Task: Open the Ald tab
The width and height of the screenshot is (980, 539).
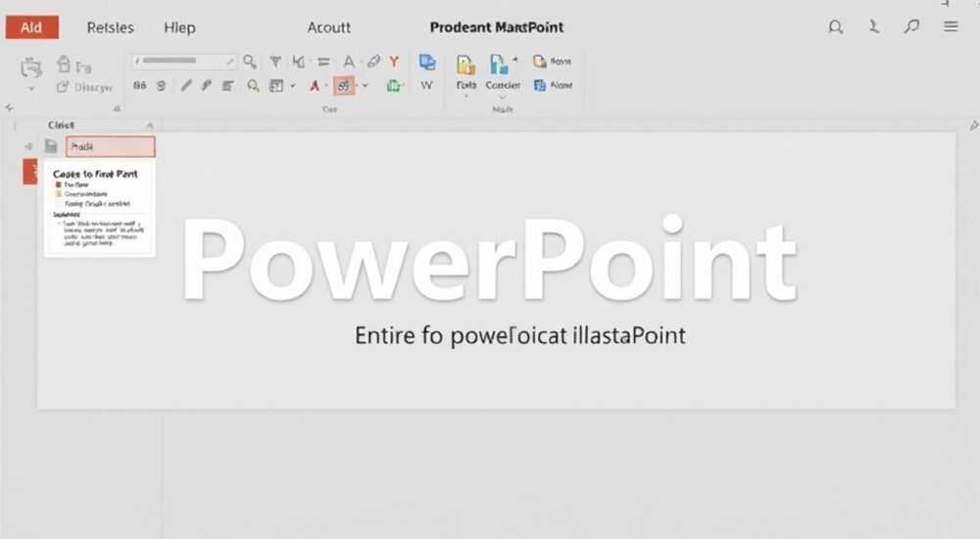Action: pos(32,27)
